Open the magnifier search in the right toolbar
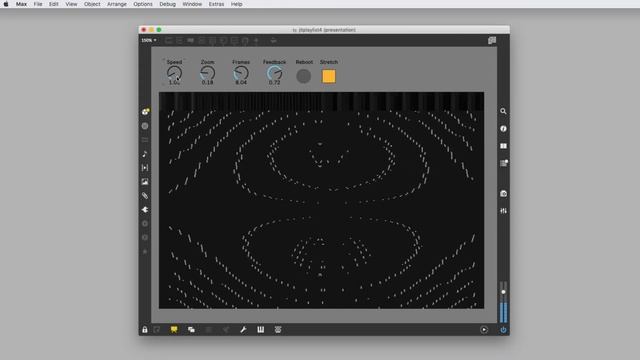The width and height of the screenshot is (640, 360). click(x=503, y=111)
